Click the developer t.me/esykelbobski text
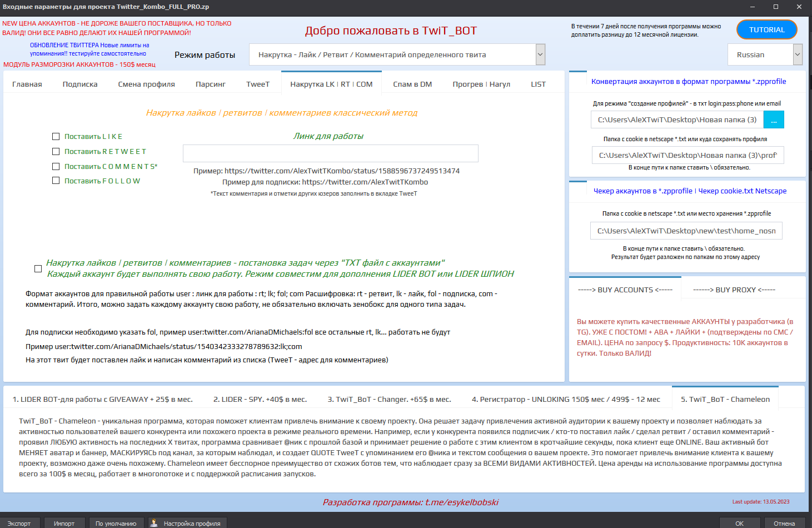 click(411, 502)
